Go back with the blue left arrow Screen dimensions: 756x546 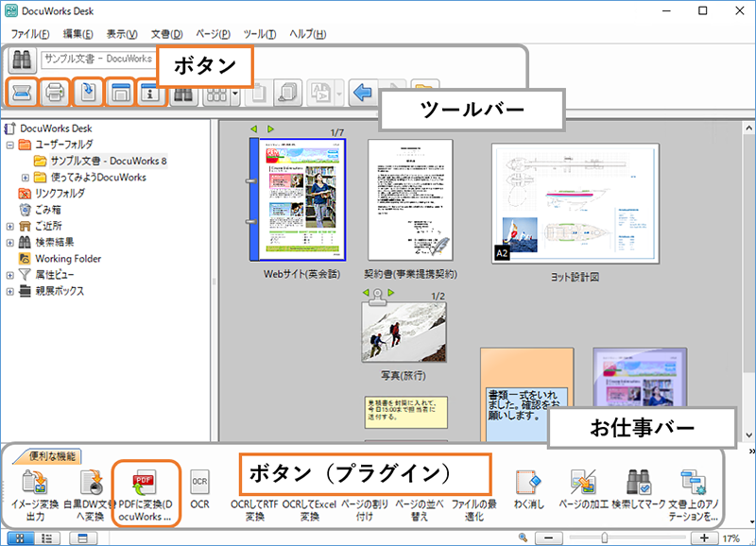pyautogui.click(x=363, y=92)
